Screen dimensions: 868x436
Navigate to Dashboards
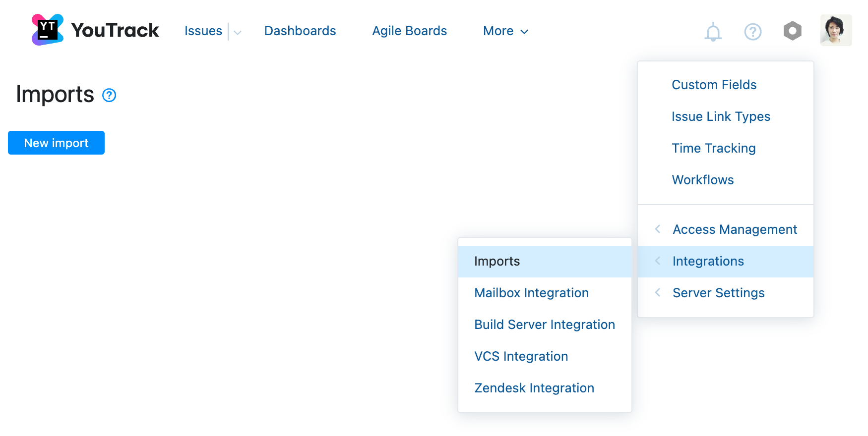pos(300,31)
